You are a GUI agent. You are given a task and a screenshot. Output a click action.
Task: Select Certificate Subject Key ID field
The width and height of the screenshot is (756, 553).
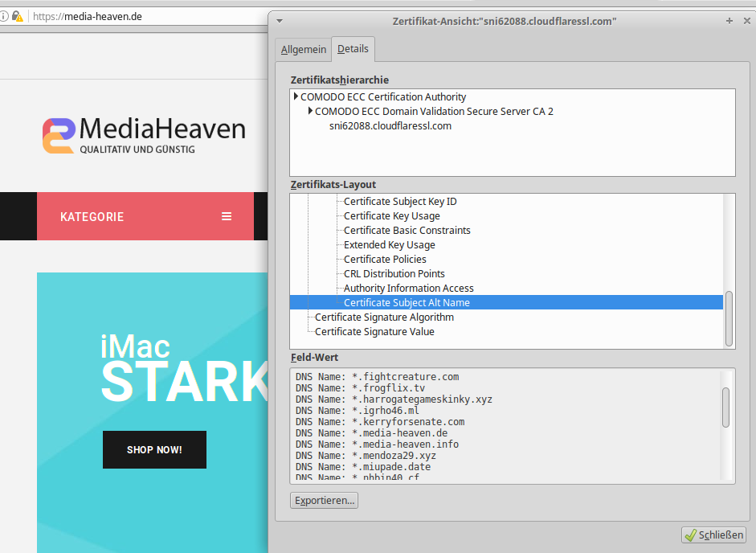point(400,202)
